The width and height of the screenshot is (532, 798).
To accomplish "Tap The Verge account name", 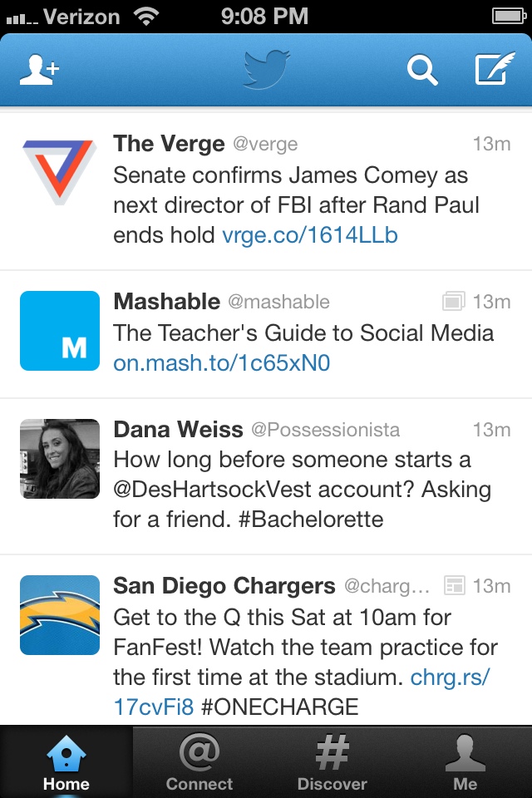I will click(x=169, y=144).
